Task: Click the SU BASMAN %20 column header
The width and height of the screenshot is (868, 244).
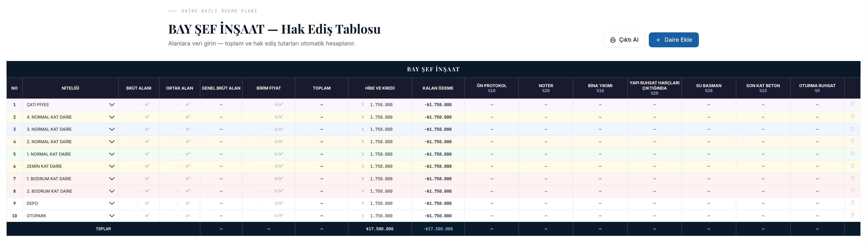Action: tap(709, 88)
